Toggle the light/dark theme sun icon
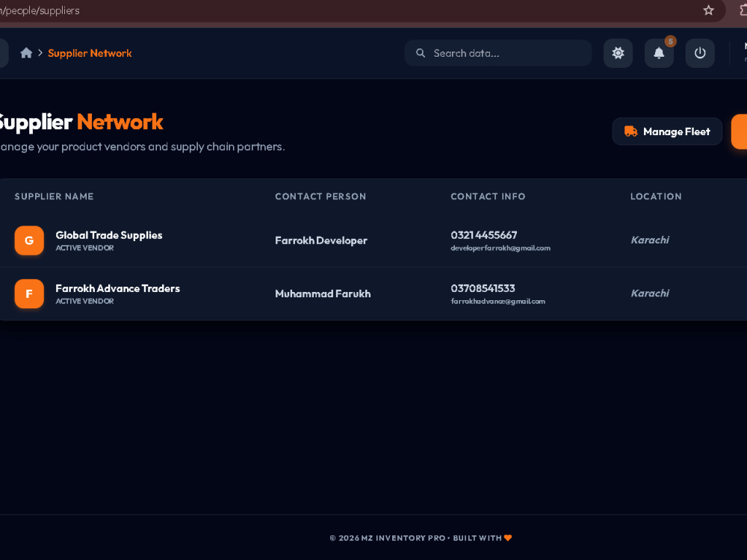The image size is (747, 560). [x=618, y=53]
